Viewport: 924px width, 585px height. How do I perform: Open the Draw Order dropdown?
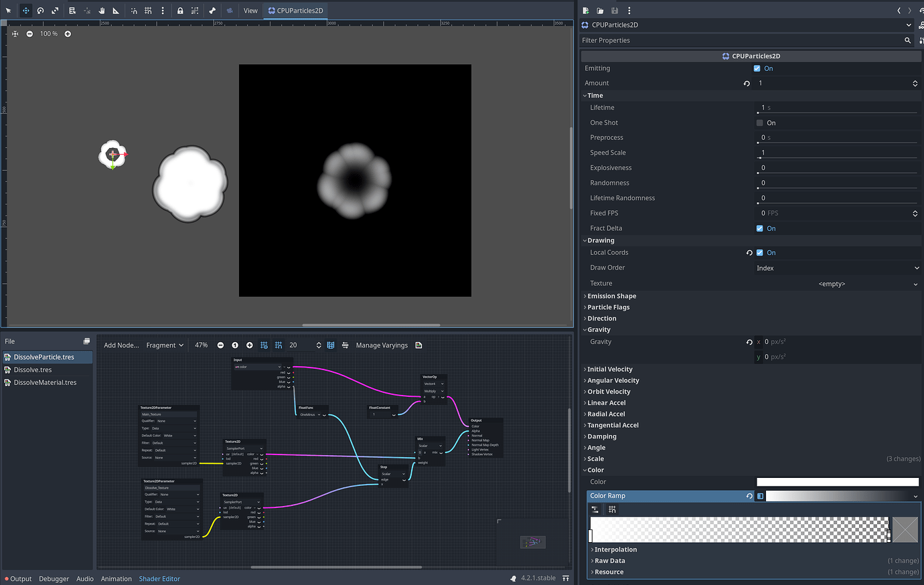pyautogui.click(x=837, y=268)
